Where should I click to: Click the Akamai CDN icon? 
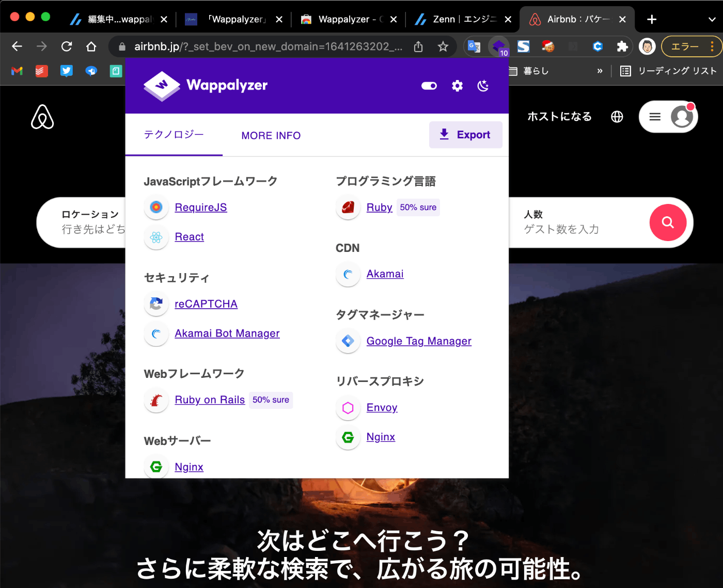click(x=348, y=274)
